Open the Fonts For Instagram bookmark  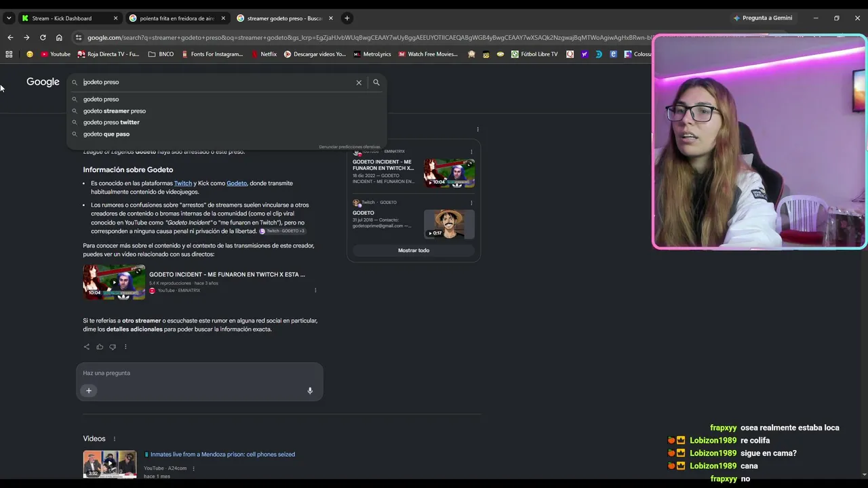212,54
